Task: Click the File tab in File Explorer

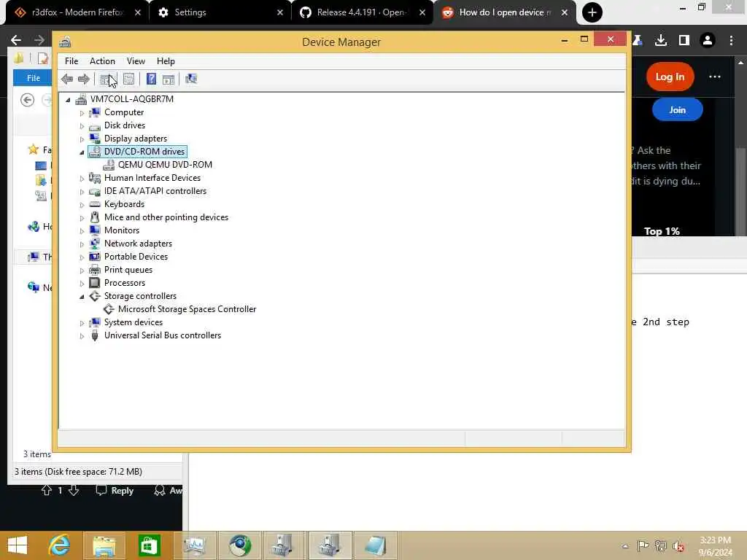Action: 33,78
